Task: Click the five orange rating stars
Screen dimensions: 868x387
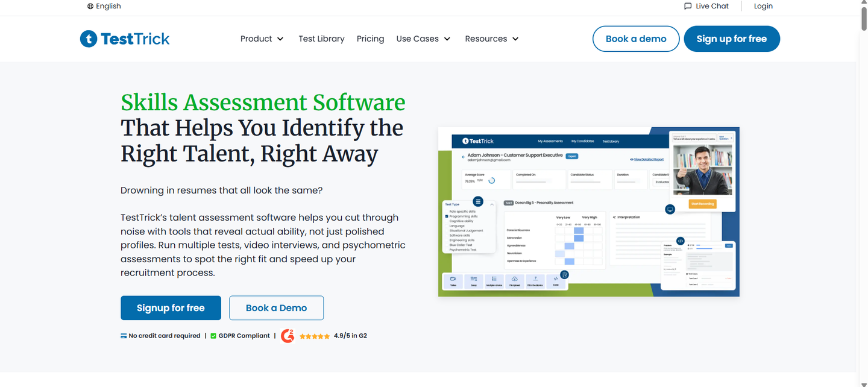Action: pos(315,336)
